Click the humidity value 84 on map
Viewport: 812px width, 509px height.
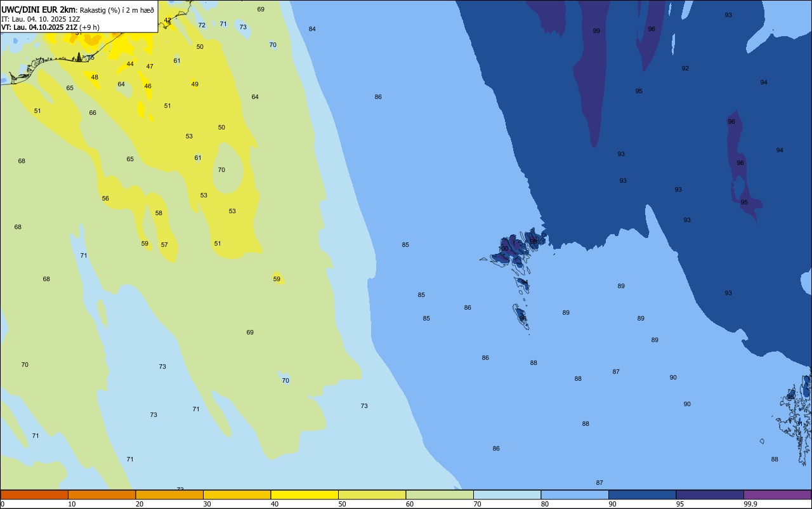[312, 29]
